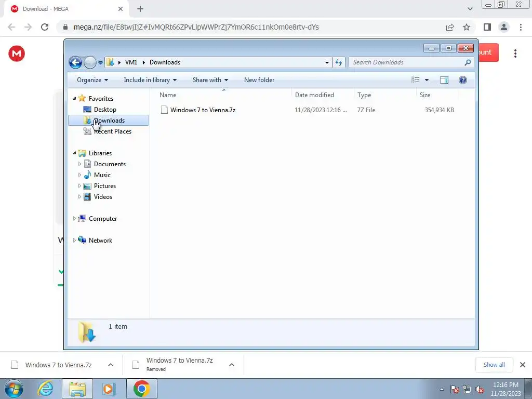
Task: Reload the MEGA page in Chrome
Action: (x=45, y=27)
